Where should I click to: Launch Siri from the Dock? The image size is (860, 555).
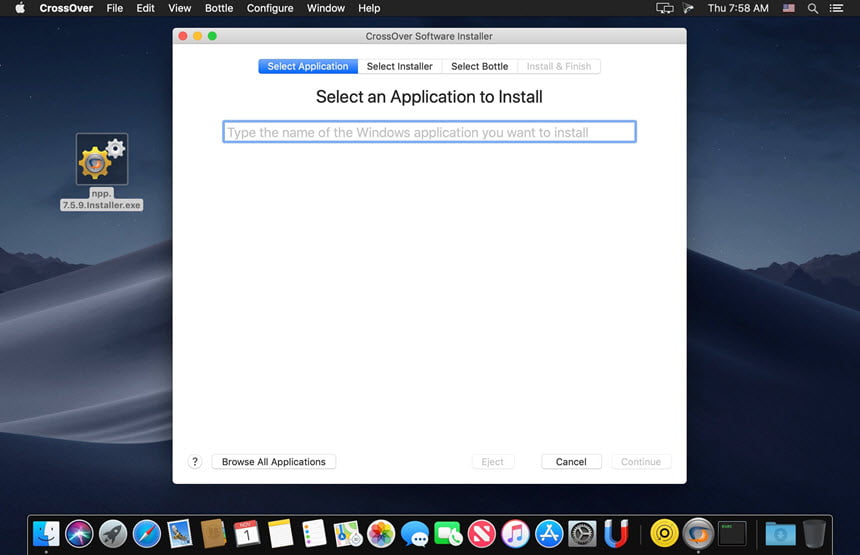click(80, 533)
